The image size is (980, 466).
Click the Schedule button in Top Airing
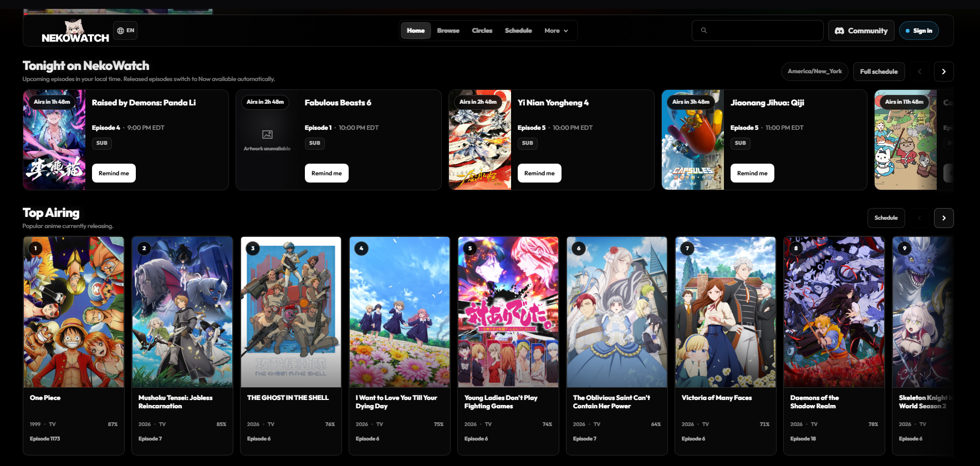click(x=886, y=218)
